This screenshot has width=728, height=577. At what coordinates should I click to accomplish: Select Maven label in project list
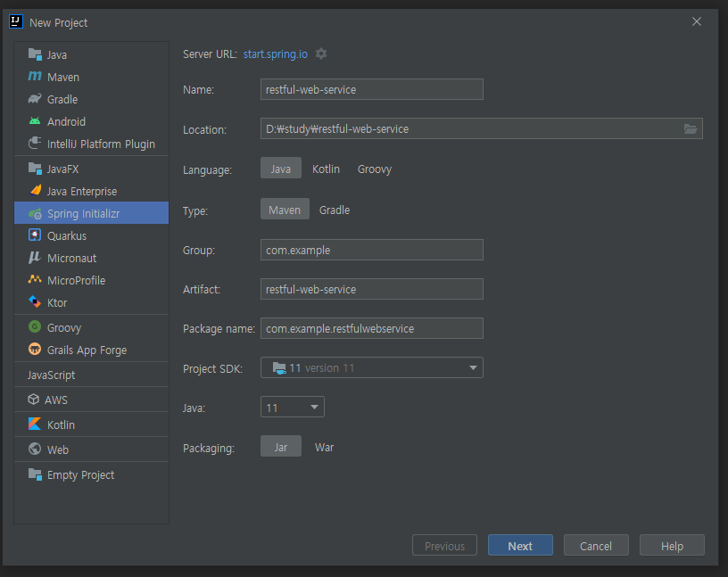click(63, 77)
